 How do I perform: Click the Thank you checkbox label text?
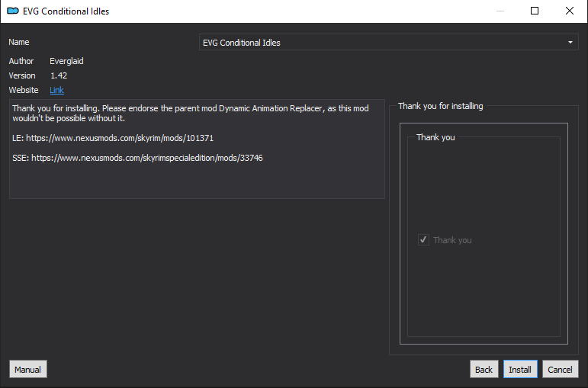pos(452,240)
